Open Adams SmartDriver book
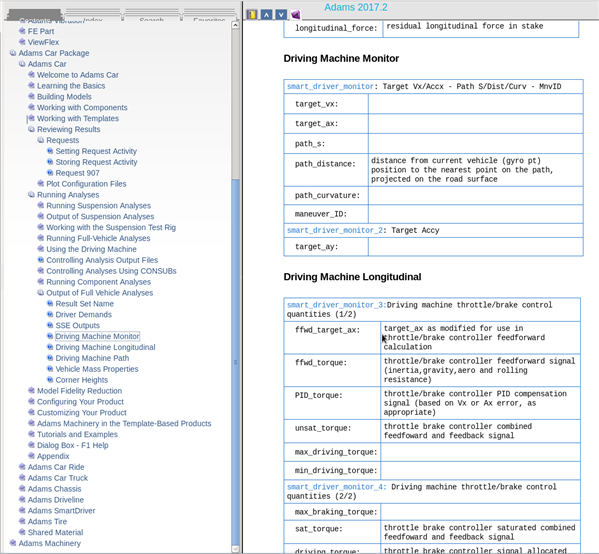The image size is (599, 554). [x=62, y=510]
